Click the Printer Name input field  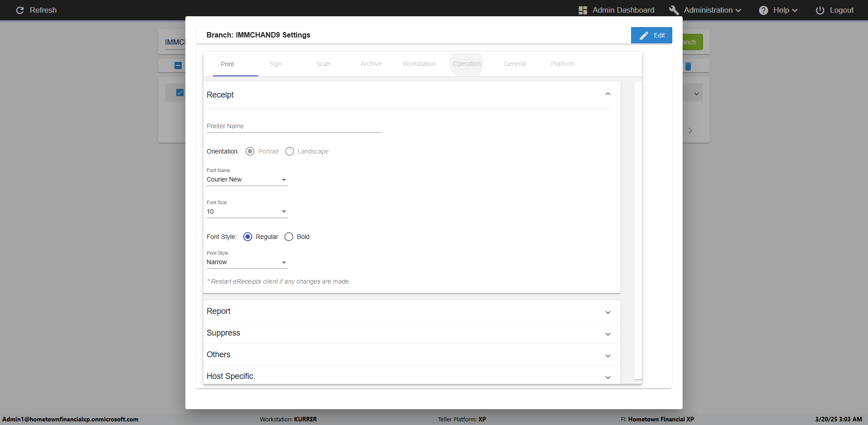click(x=294, y=126)
